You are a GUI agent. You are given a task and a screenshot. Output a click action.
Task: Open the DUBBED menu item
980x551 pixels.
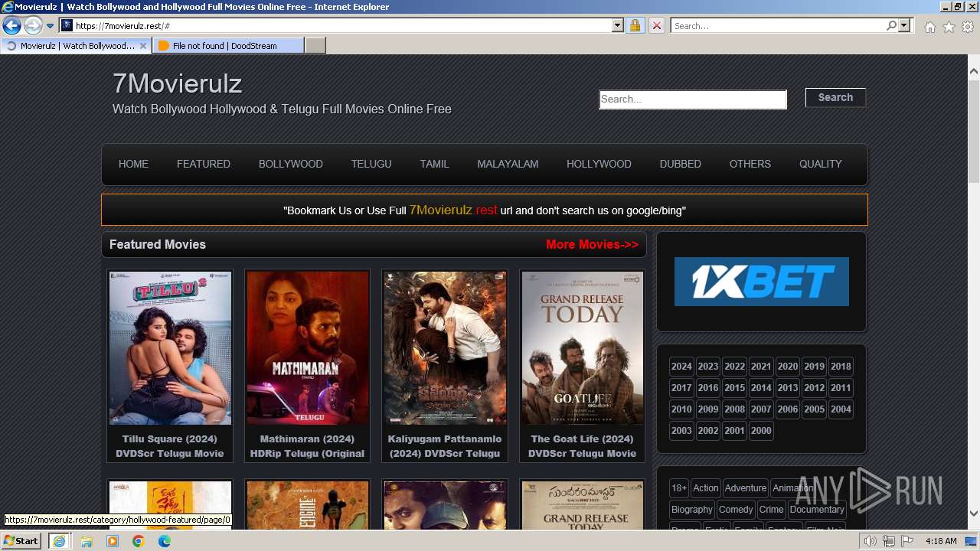click(x=681, y=164)
